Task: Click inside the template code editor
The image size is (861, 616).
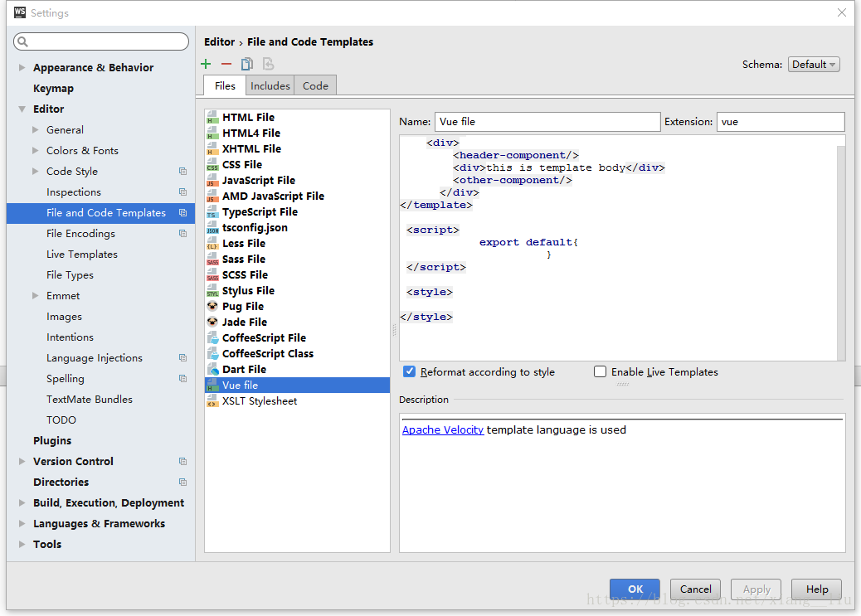Action: (x=618, y=248)
